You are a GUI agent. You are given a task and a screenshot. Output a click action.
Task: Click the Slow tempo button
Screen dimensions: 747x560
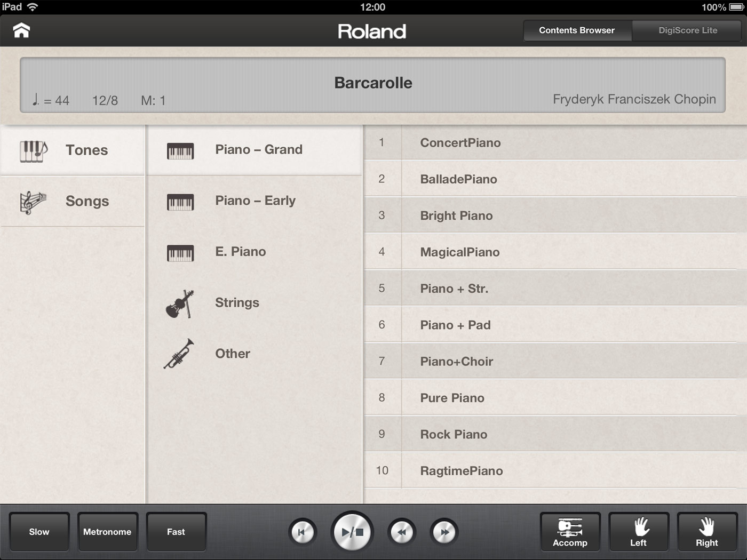39,532
